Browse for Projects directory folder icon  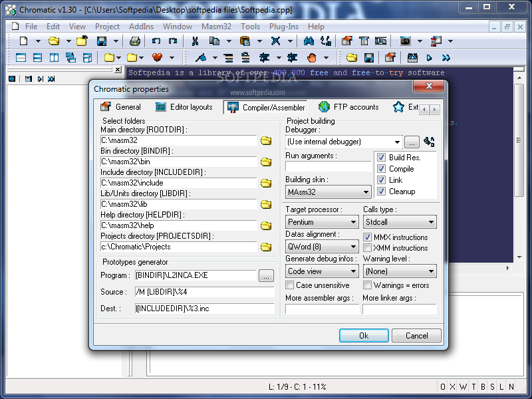(266, 247)
